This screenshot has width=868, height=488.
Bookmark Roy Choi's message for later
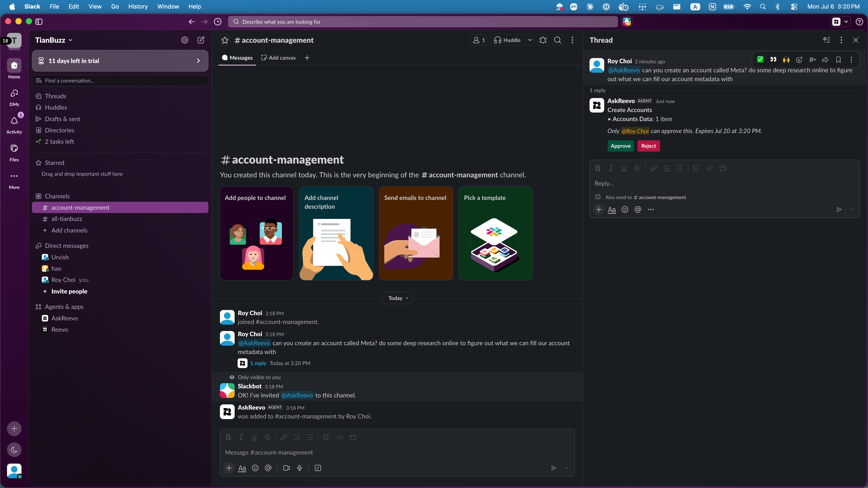838,60
